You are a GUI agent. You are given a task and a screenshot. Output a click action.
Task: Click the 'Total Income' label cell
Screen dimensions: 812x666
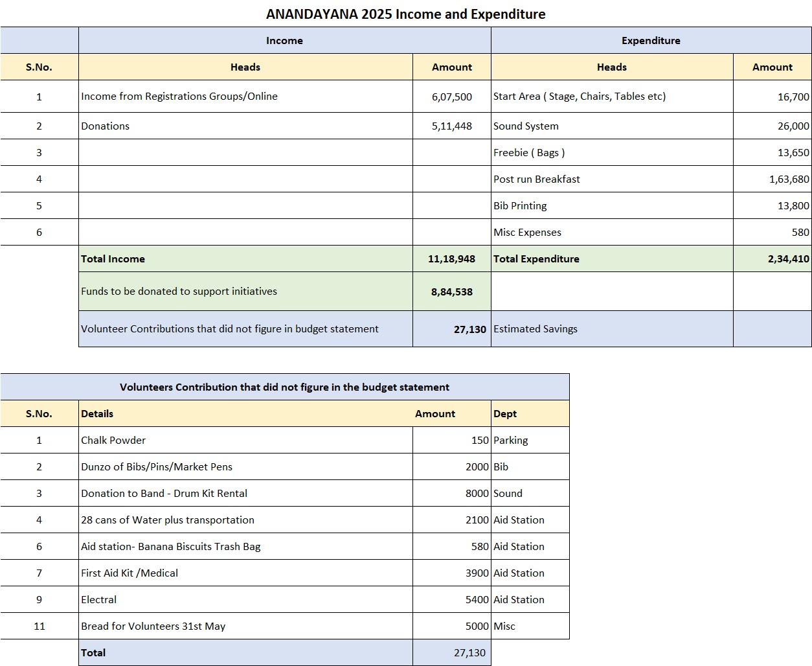click(x=245, y=258)
